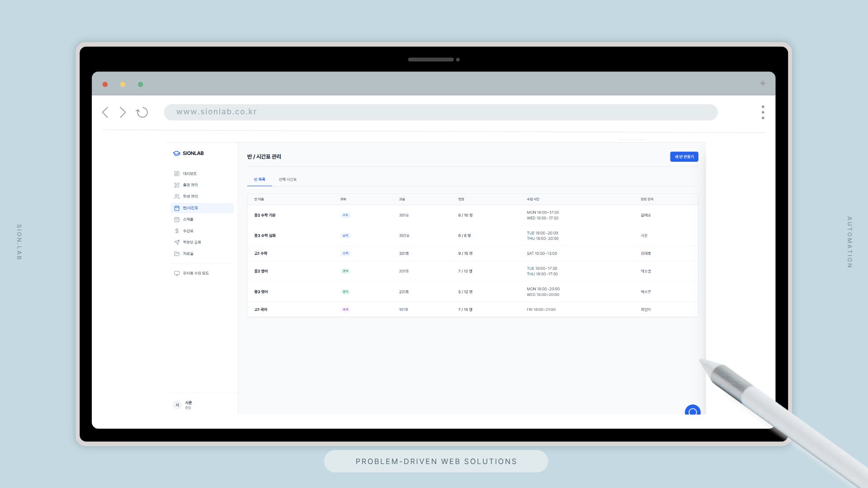
Task: Go back with browser back arrow
Action: pos(105,113)
